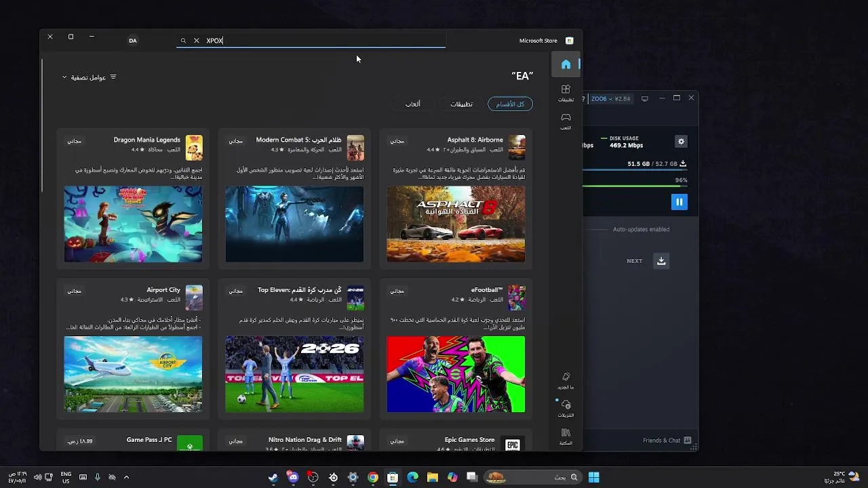The image size is (868, 488).
Task: Click Big Picture monitor icon in Steam
Action: pos(644,99)
